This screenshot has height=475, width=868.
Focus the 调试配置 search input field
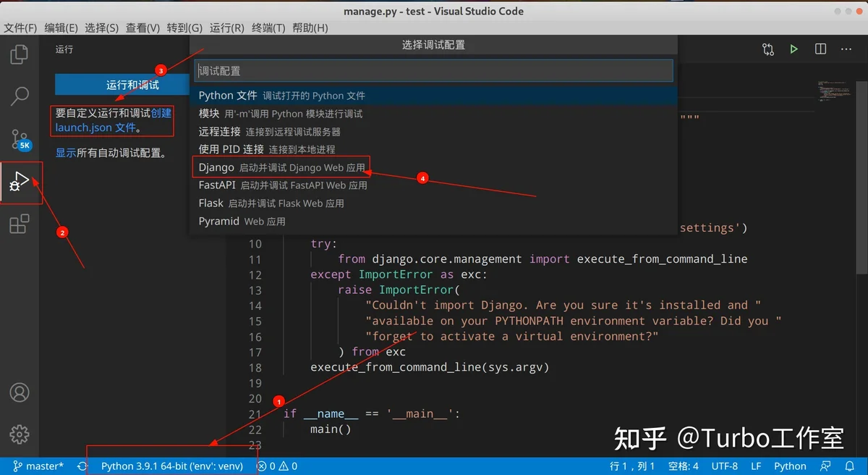tap(434, 70)
